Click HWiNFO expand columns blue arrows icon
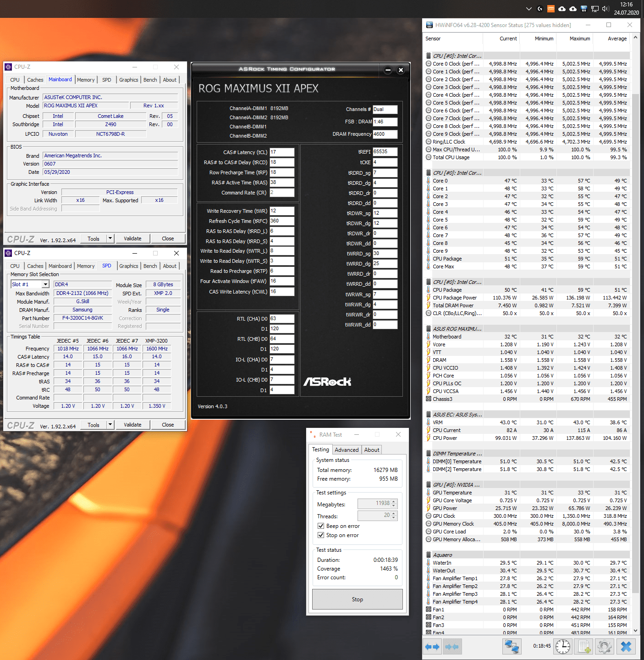Screen dimensions: 644x660 pyautogui.click(x=432, y=647)
